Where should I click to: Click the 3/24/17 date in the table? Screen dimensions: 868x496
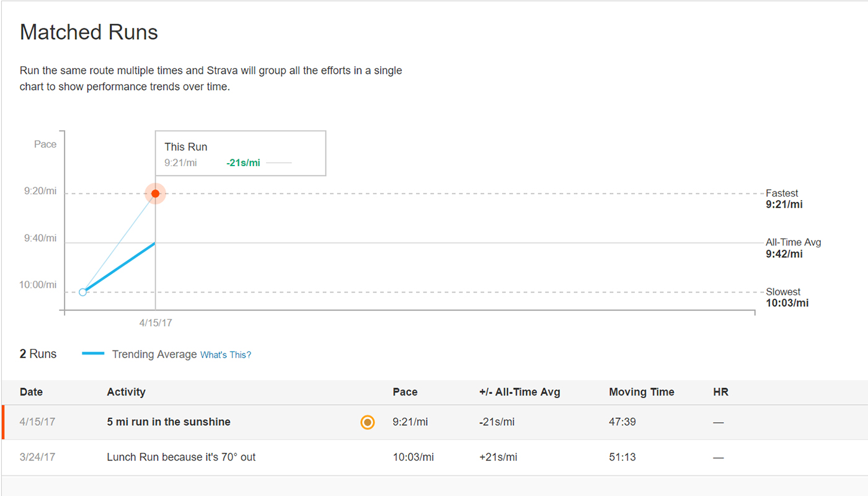coord(37,457)
